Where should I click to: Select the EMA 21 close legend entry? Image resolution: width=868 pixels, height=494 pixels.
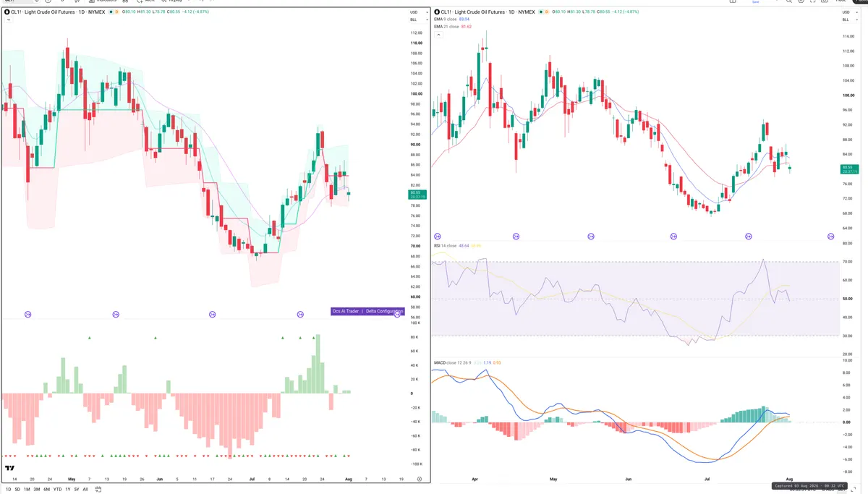click(x=453, y=27)
